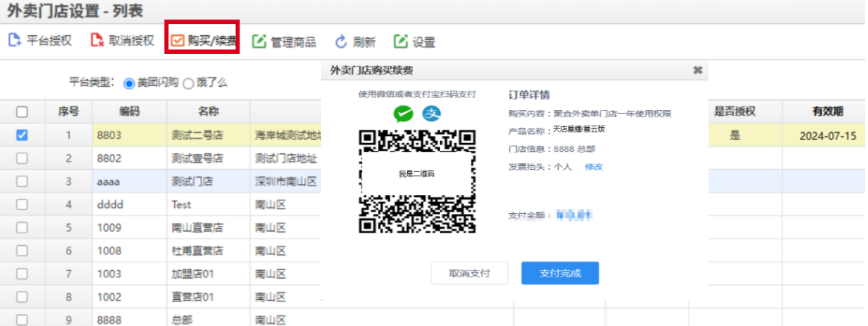Click the 编码 column header
868x326 pixels.
[x=129, y=112]
